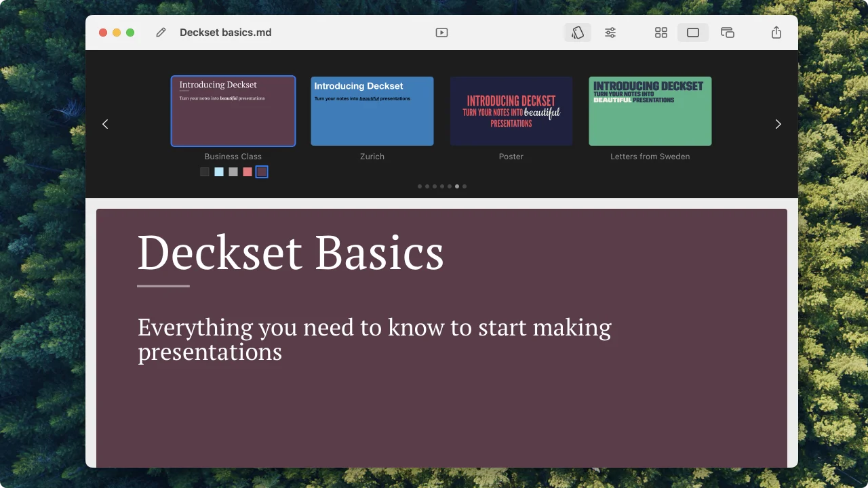Click the Poster theme label
The width and height of the screenshot is (868, 488).
point(511,157)
